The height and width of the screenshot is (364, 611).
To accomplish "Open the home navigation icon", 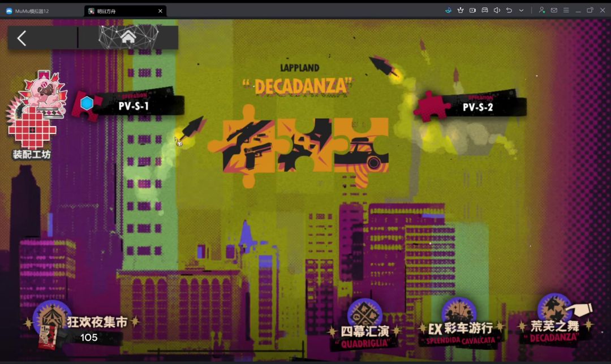I will point(128,37).
